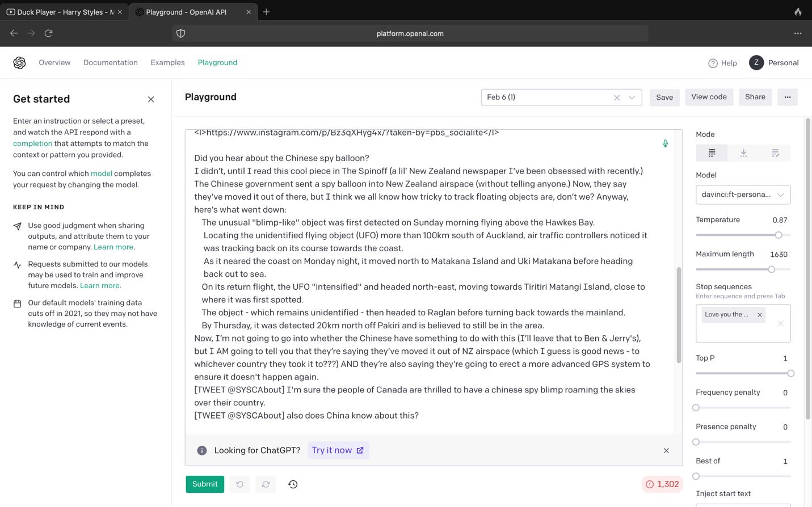Select Insert mode icon

coord(743,153)
